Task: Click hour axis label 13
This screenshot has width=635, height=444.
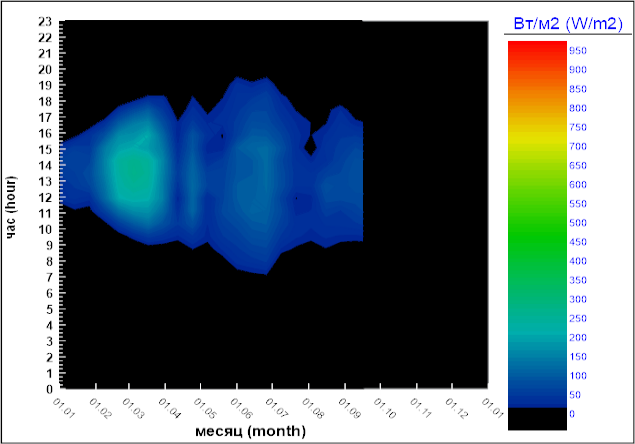Action: [x=45, y=181]
